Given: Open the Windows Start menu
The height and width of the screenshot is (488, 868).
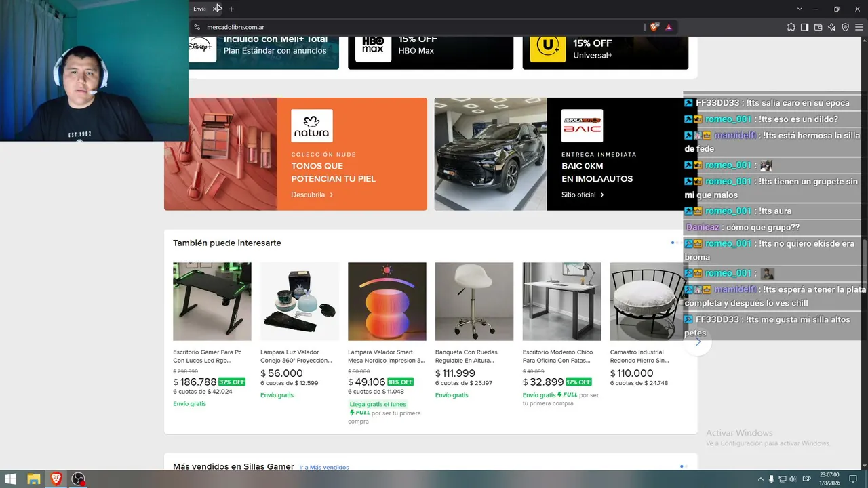Looking at the screenshot, I should 12,479.
